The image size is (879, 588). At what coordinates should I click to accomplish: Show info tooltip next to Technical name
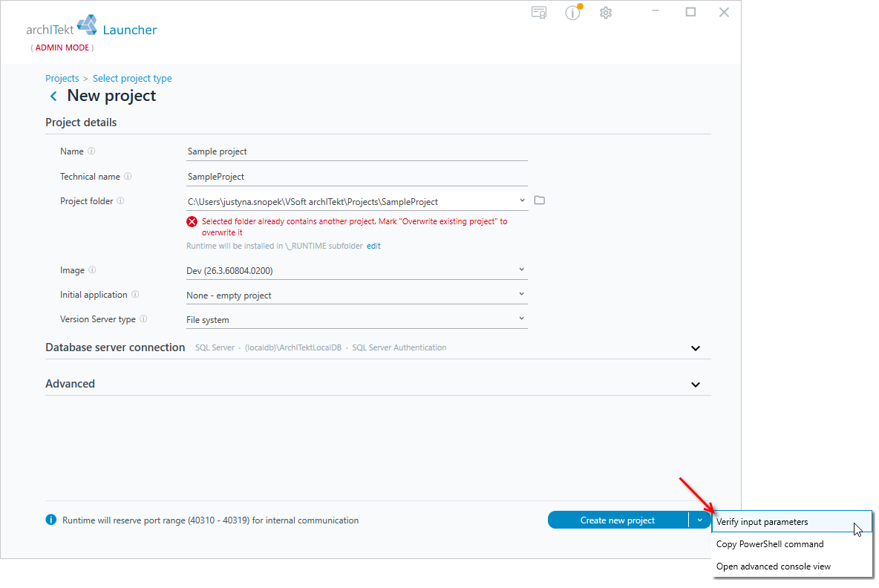point(128,177)
